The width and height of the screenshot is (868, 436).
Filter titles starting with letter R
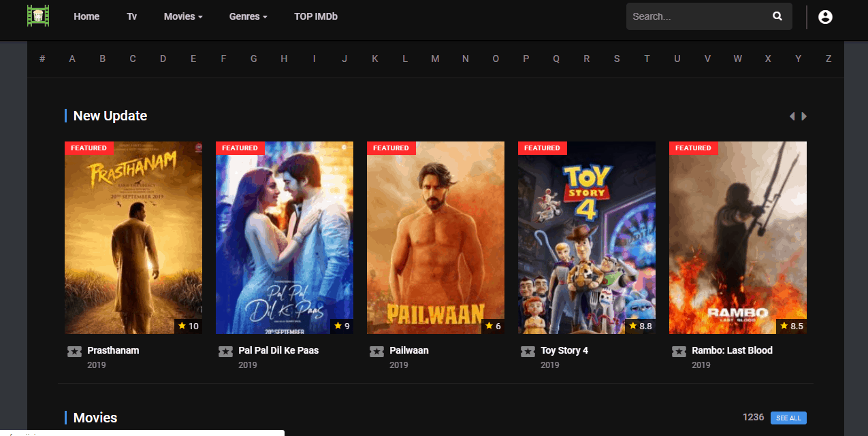(x=587, y=58)
